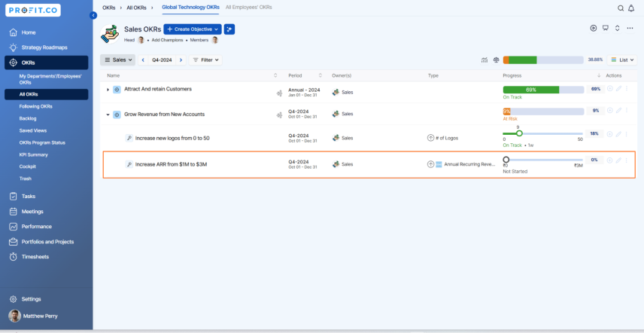Click the plus icon on the Attract And retain Customers row
Viewport: 644px width, 333px height.
(610, 88)
